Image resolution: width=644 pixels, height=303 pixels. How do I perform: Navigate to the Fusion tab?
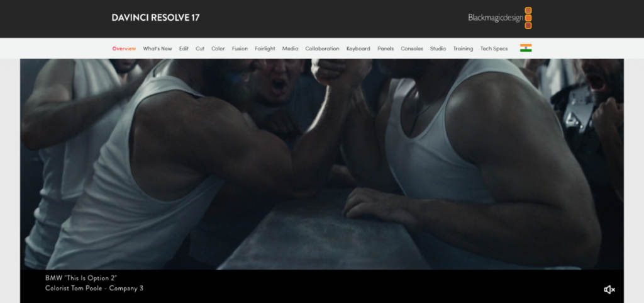240,49
